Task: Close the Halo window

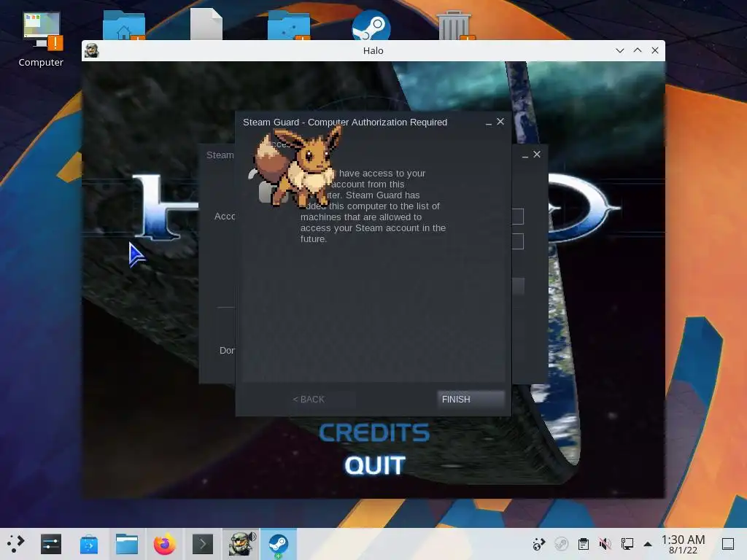Action: (655, 50)
